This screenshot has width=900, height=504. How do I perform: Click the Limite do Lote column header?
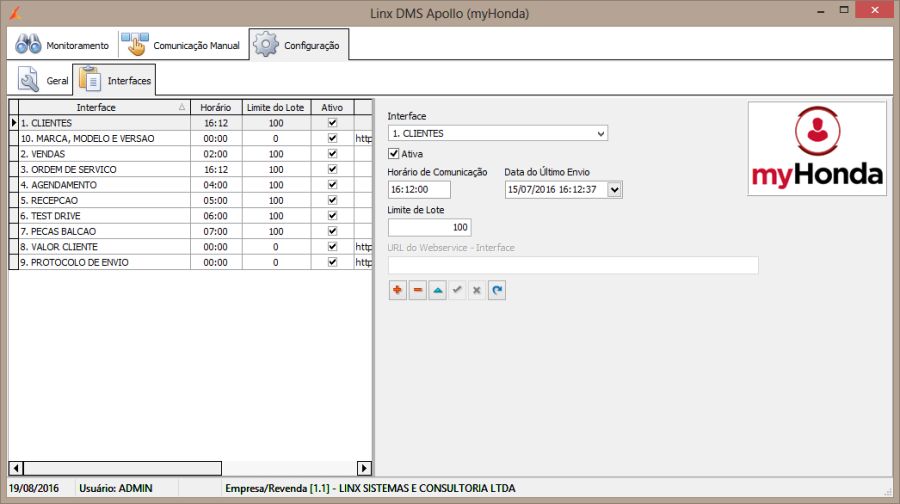point(276,107)
